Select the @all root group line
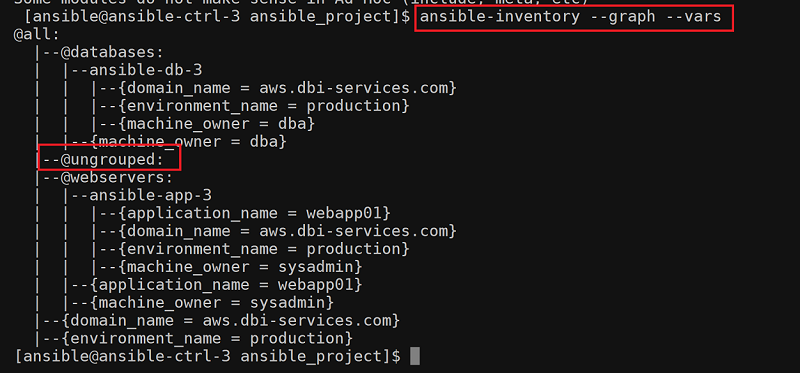Screen dimensions: 800x373 pos(37,35)
